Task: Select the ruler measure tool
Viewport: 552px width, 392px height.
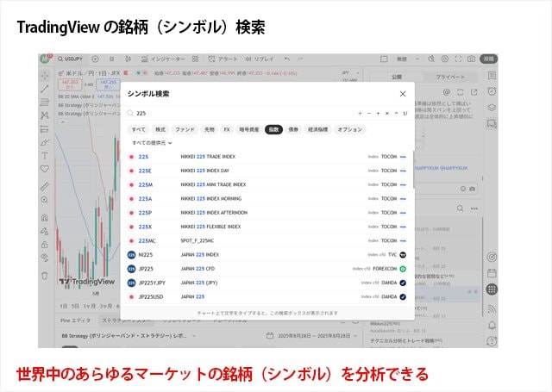Action: [45, 186]
